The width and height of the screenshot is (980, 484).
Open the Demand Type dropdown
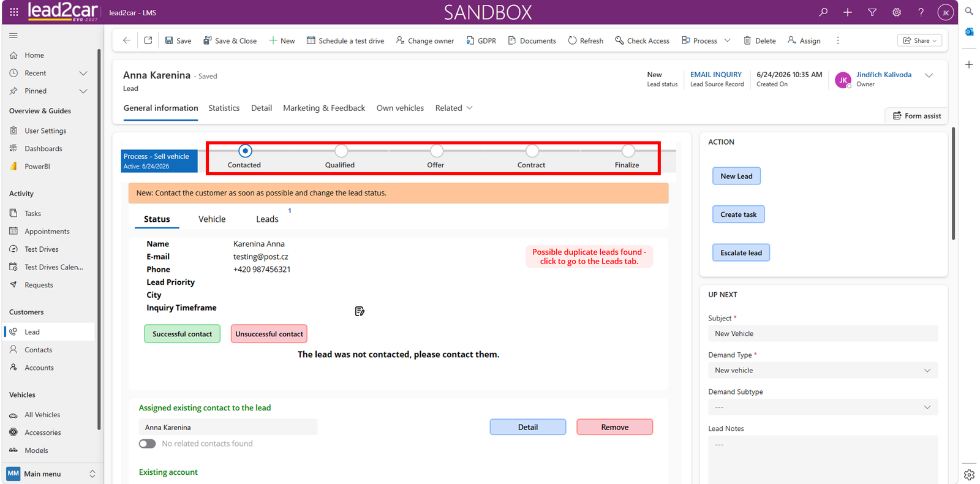pyautogui.click(x=823, y=370)
